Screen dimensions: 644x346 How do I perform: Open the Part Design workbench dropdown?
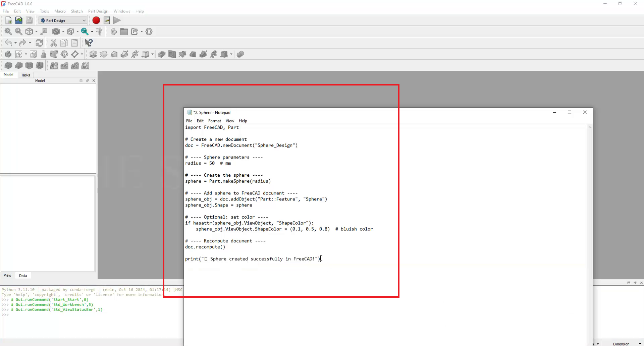63,20
